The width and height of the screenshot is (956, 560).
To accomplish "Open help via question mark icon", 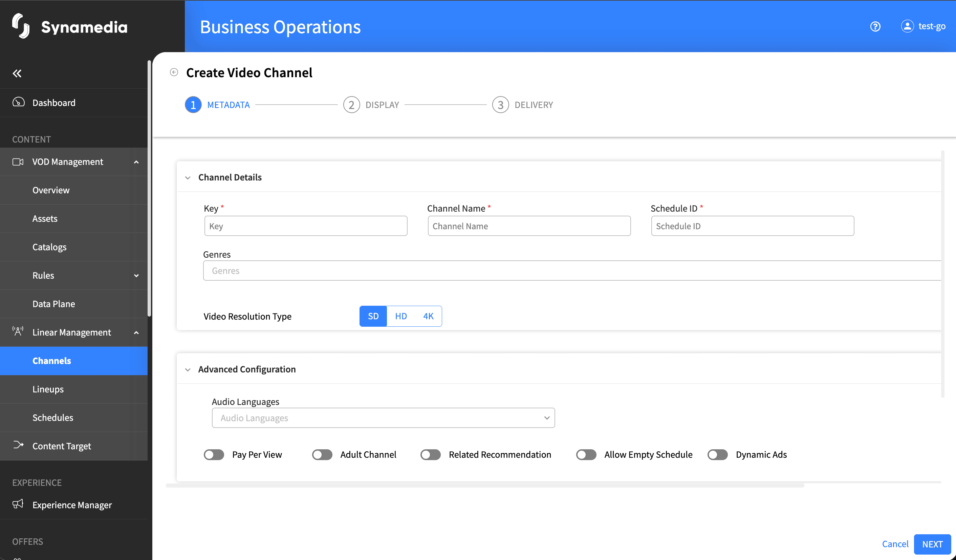I will pos(875,26).
